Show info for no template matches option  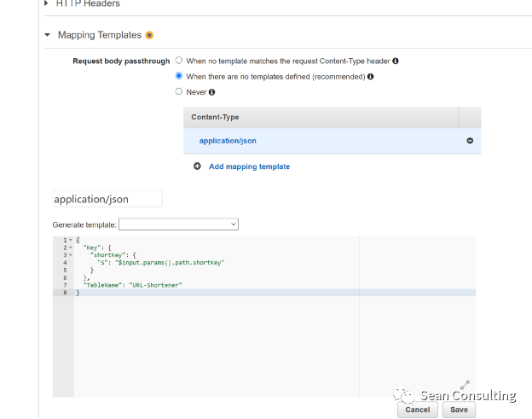(396, 61)
